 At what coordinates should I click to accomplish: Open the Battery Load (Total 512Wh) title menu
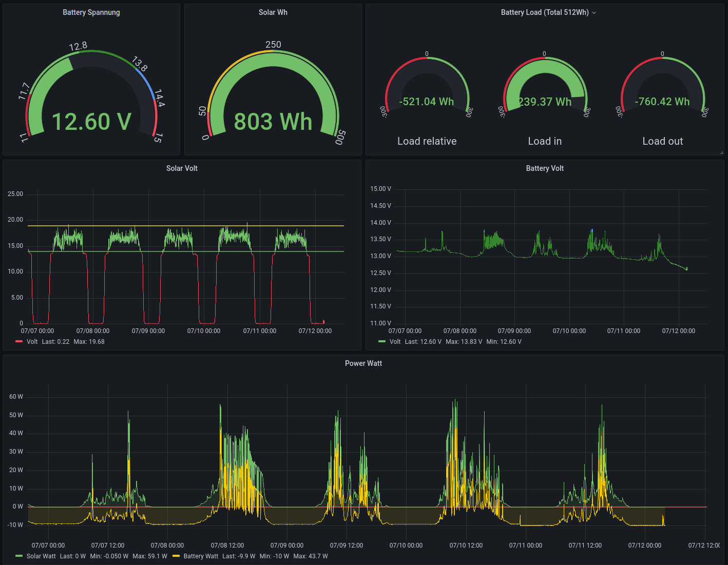(x=545, y=12)
